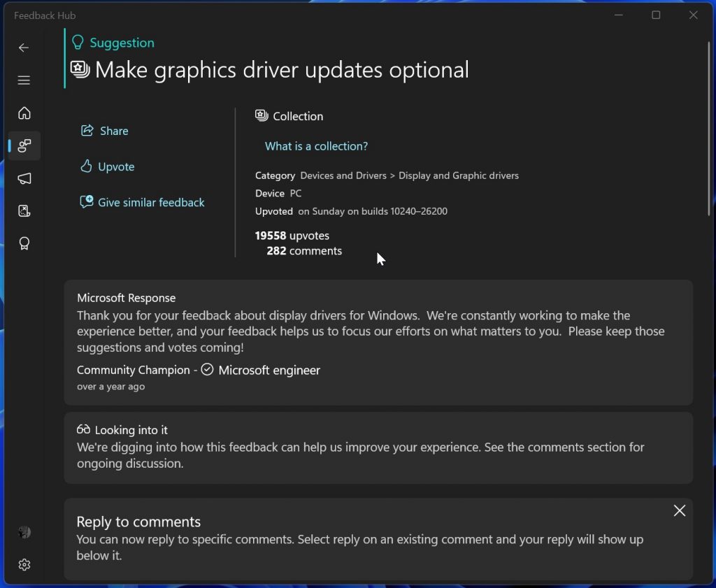Viewport: 716px width, 588px height.
Task: Click the over a year ago timestamp
Action: tap(111, 386)
